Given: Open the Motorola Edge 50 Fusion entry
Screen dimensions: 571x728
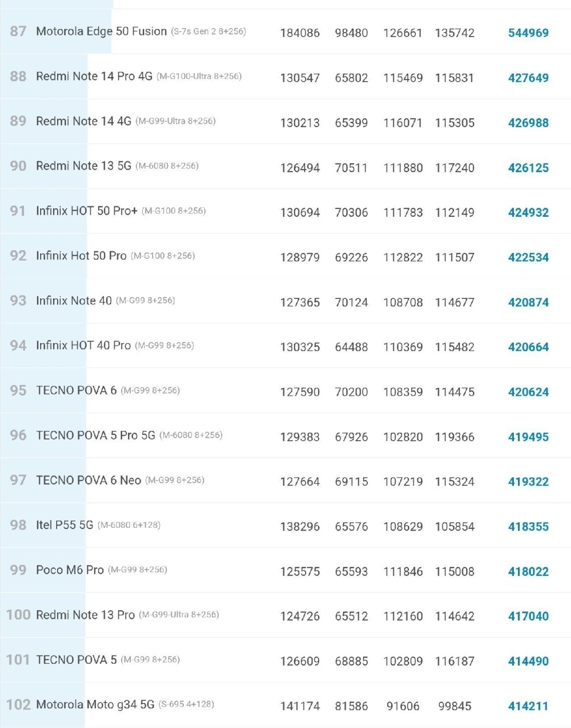Looking at the screenshot, I should (x=101, y=32).
